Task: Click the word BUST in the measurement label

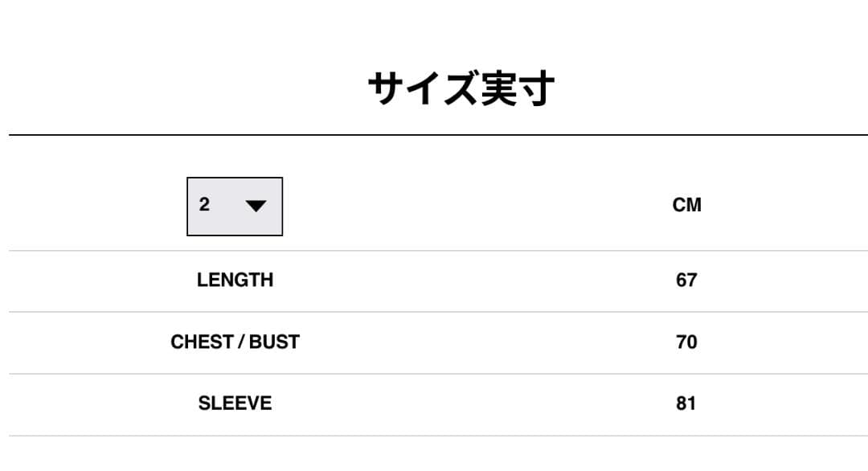Action: [x=274, y=342]
